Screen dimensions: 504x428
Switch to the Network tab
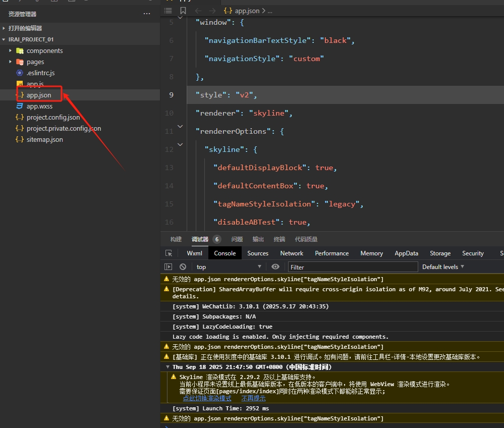click(292, 253)
